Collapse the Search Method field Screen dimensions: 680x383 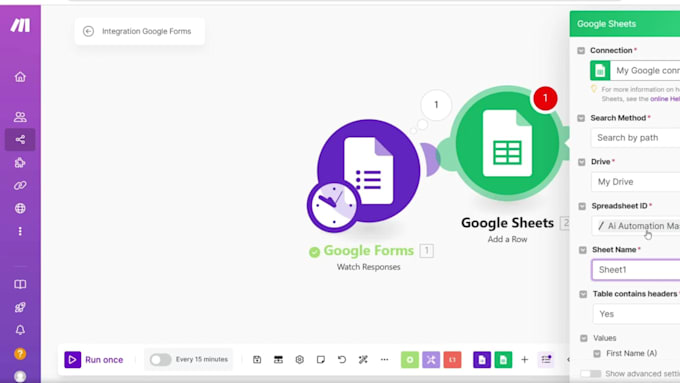point(581,118)
